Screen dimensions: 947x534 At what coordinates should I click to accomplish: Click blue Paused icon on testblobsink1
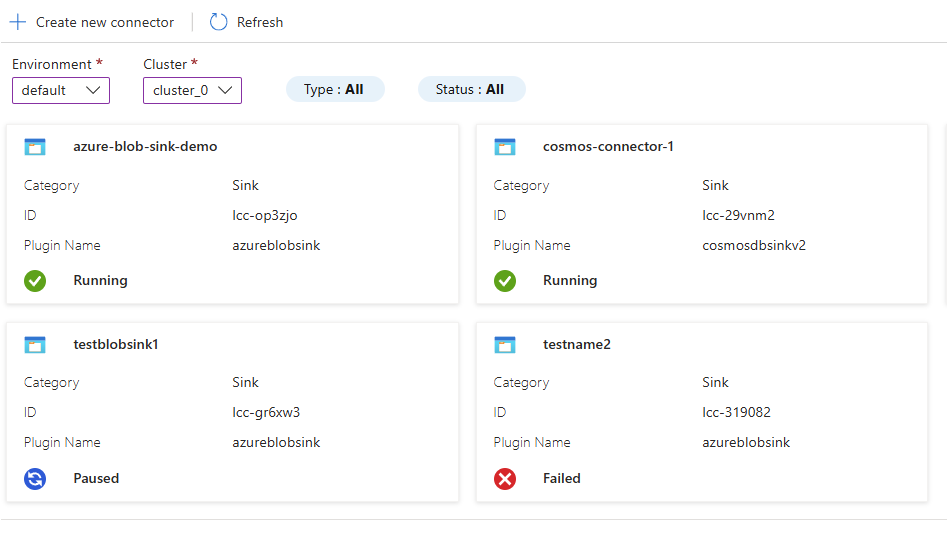[x=35, y=479]
